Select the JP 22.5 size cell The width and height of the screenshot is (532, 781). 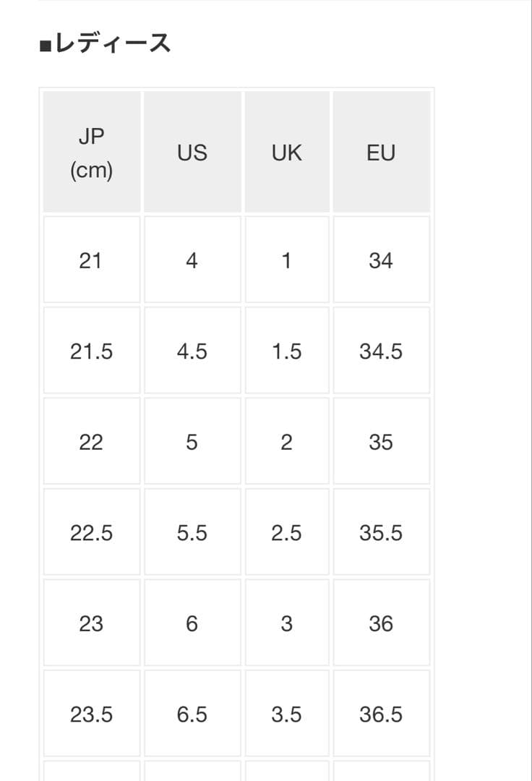click(x=92, y=533)
